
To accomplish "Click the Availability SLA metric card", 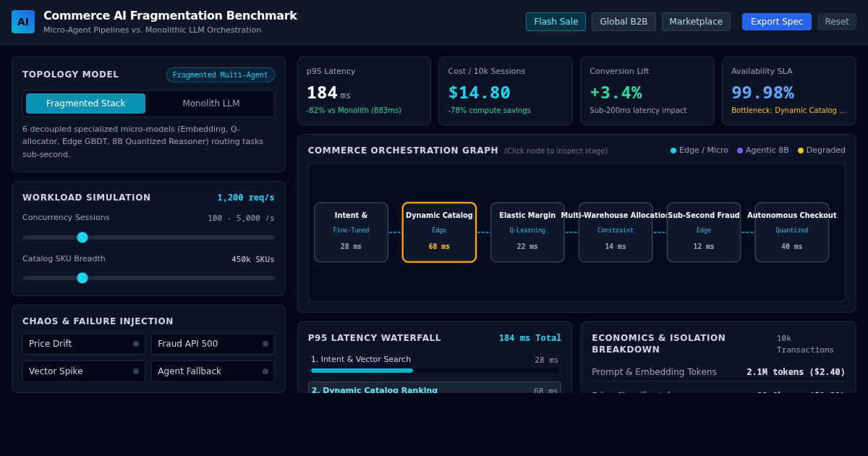I will 789,91.
